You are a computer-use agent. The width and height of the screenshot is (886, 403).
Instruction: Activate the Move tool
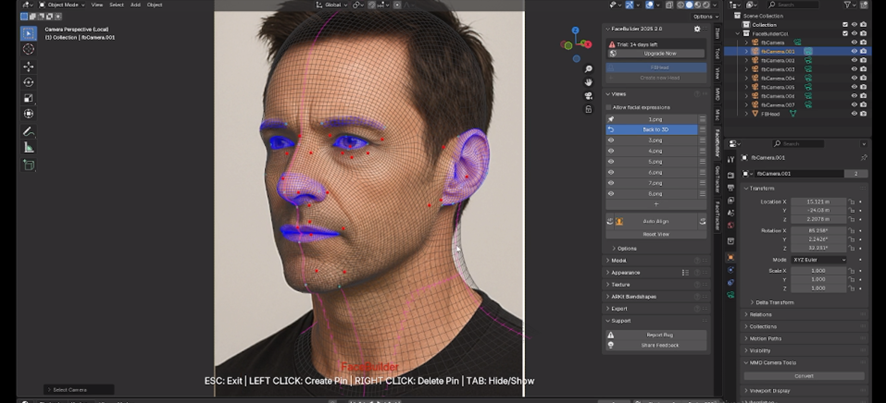(28, 66)
